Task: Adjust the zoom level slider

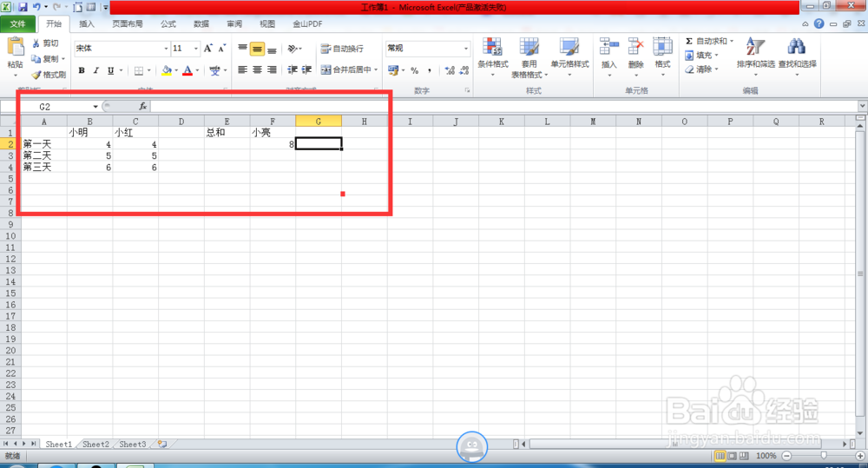Action: [x=824, y=456]
